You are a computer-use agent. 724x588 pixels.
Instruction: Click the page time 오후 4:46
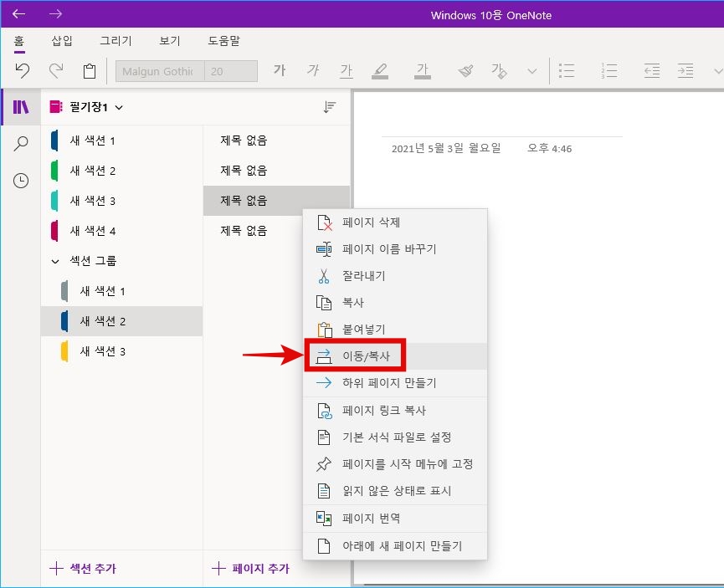coord(549,149)
